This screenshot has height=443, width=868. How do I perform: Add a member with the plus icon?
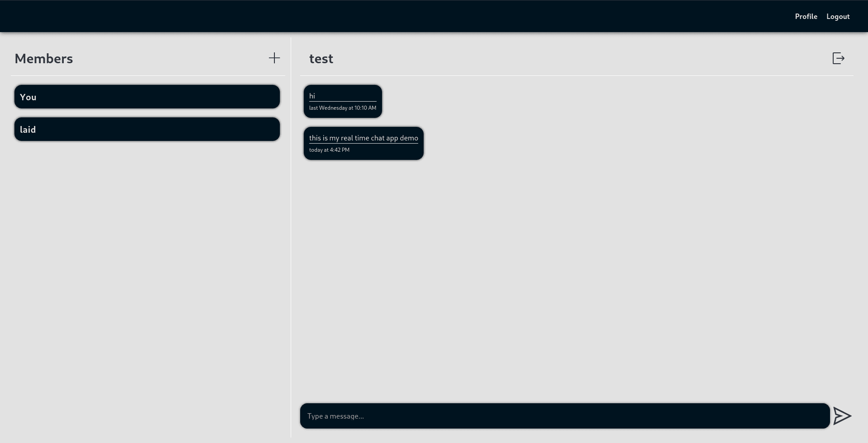[274, 58]
